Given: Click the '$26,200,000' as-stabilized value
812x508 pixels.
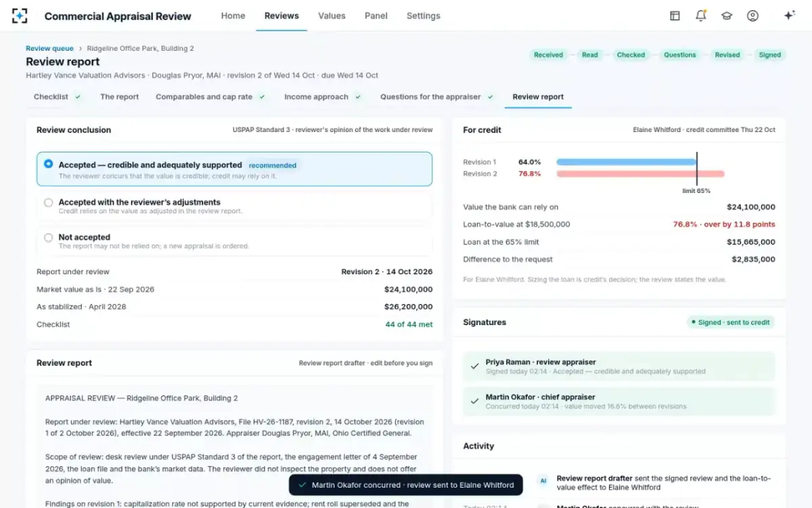Looking at the screenshot, I should 408,307.
